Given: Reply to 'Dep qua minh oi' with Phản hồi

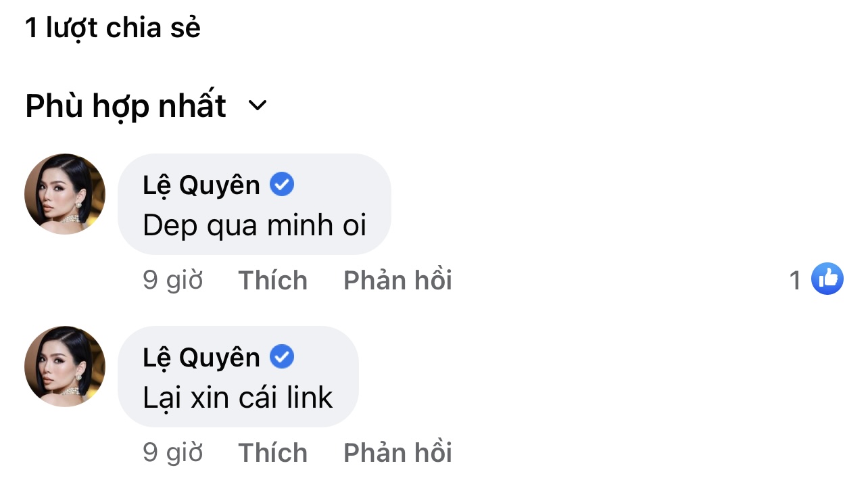Looking at the screenshot, I should click(x=397, y=280).
